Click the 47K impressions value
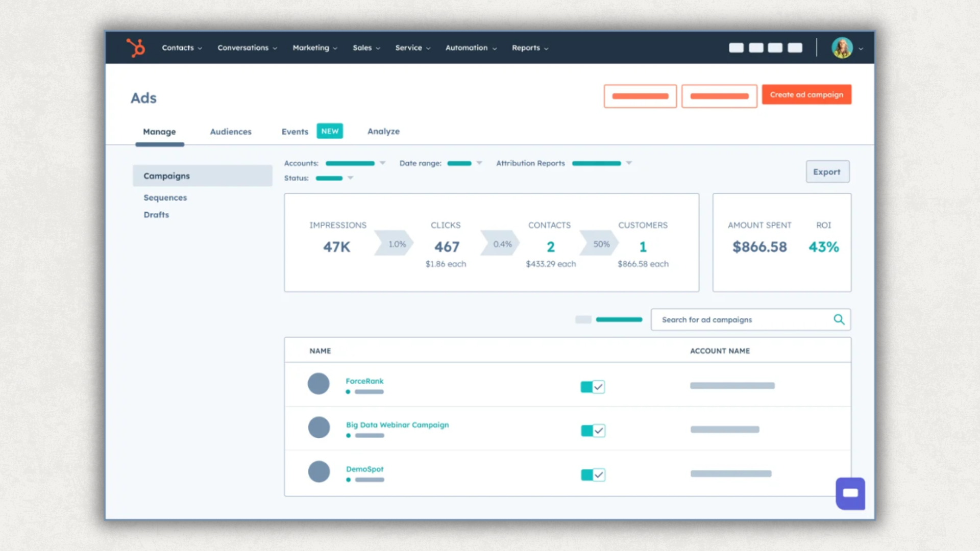The image size is (980, 551). point(337,247)
